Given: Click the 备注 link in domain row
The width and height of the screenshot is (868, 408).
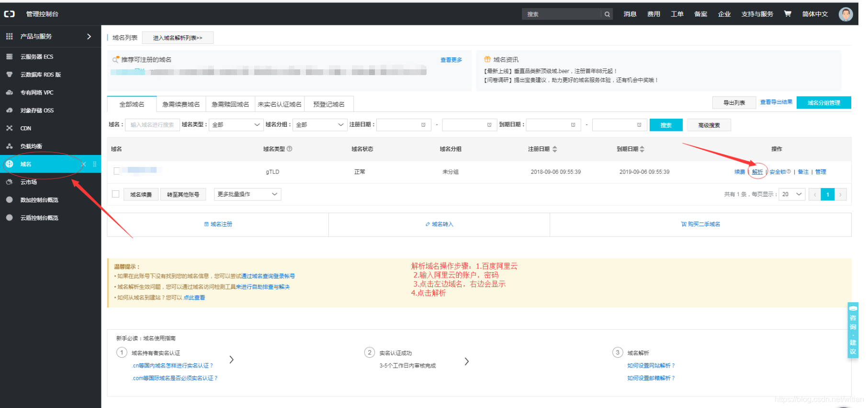Looking at the screenshot, I should (803, 172).
